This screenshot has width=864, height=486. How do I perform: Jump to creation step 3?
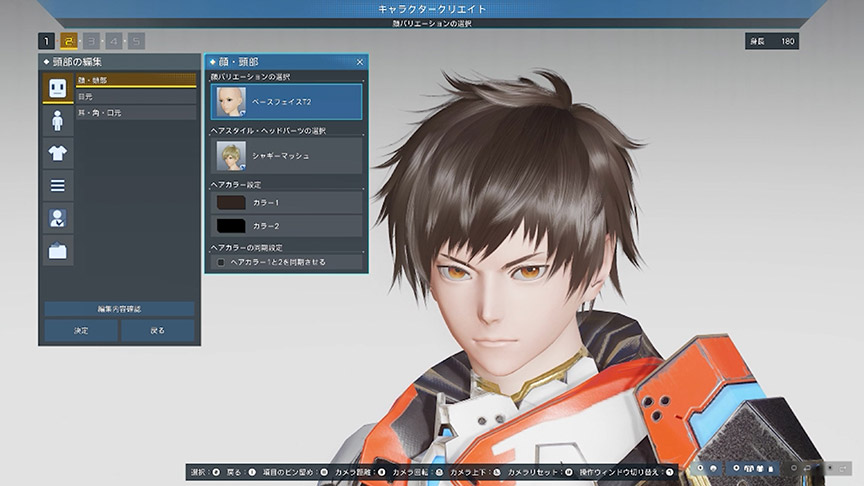click(x=91, y=41)
